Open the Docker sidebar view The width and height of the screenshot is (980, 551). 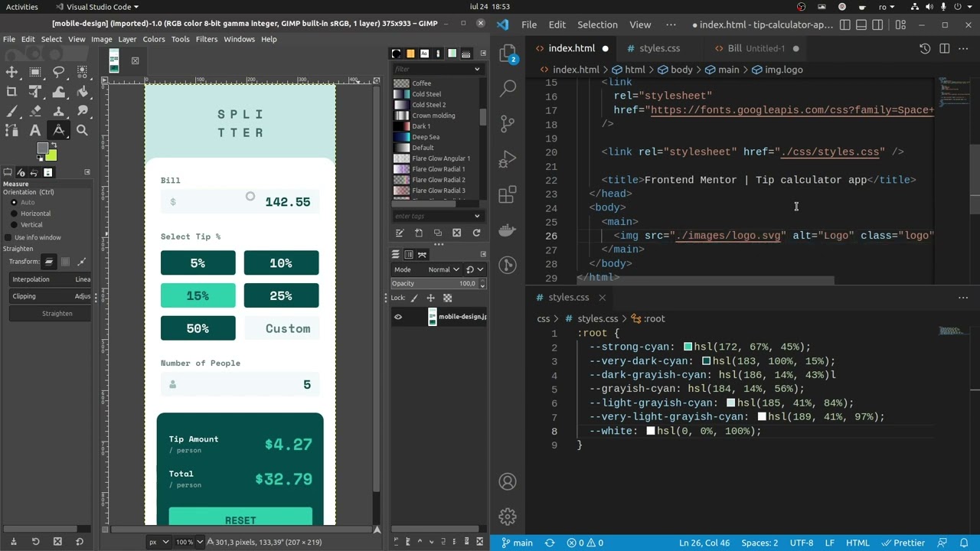[508, 230]
